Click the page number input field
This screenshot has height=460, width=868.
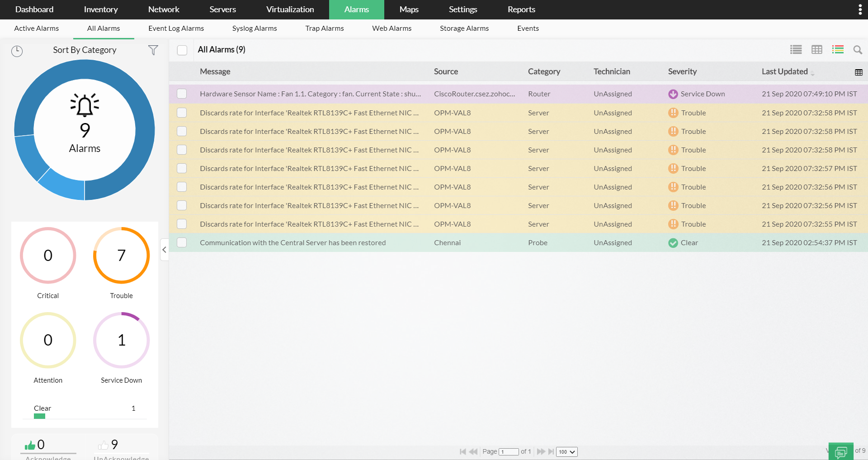509,452
